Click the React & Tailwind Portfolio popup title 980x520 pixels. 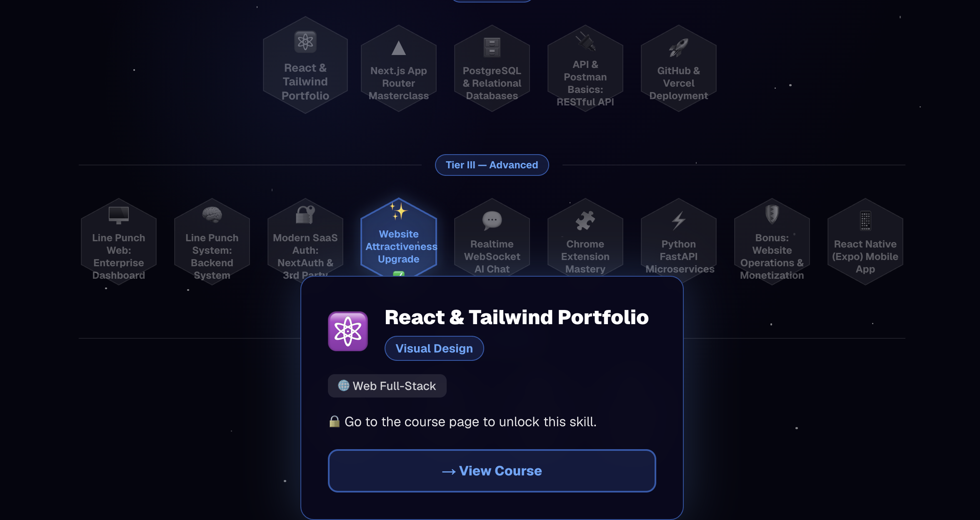[517, 317]
